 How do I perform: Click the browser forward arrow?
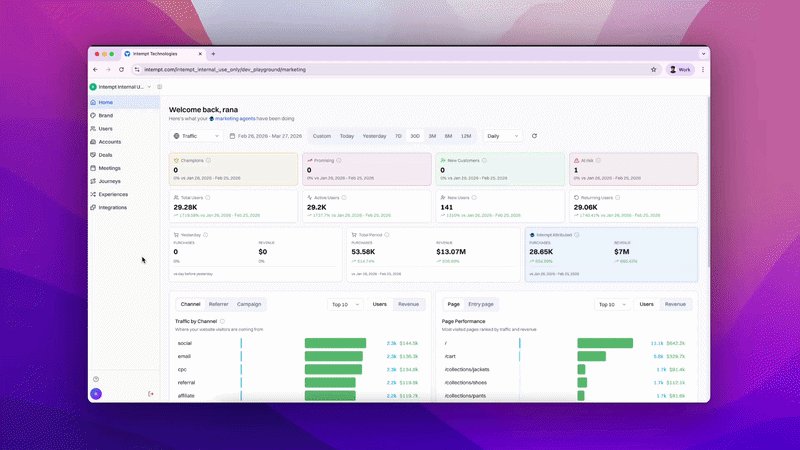coord(108,69)
